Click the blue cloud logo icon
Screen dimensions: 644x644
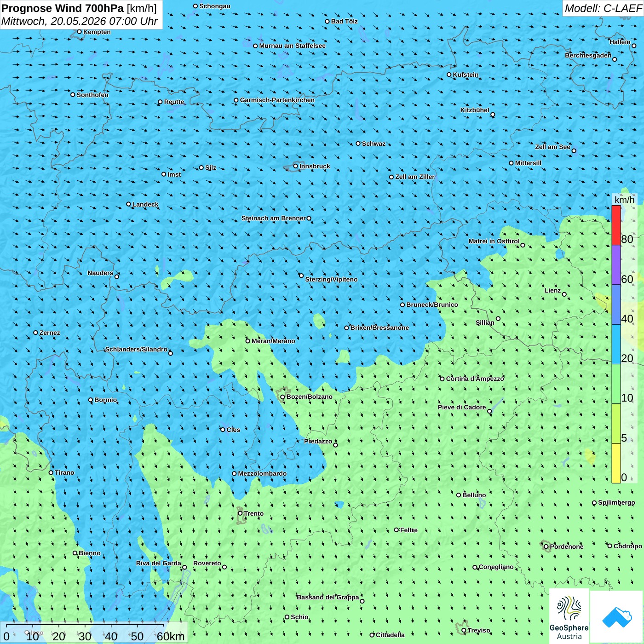[x=616, y=617]
